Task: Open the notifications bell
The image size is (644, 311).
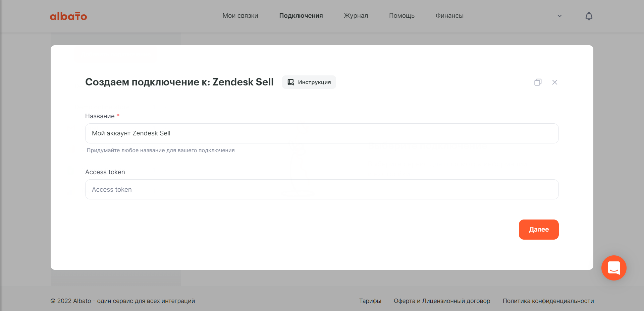Action: [589, 16]
